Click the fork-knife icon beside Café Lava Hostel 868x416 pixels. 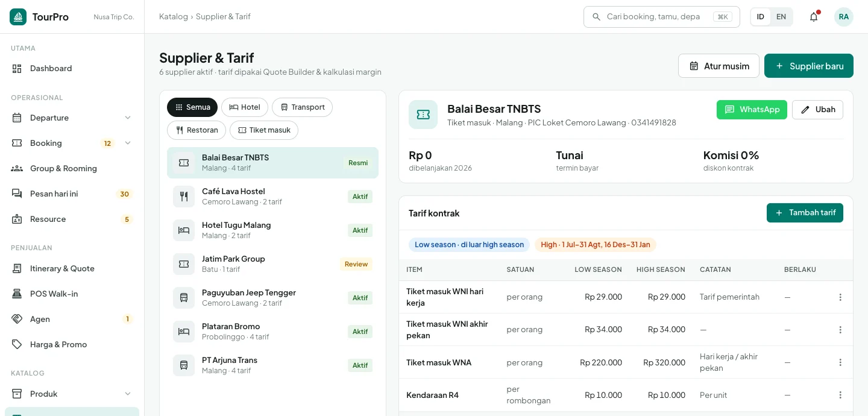point(184,197)
